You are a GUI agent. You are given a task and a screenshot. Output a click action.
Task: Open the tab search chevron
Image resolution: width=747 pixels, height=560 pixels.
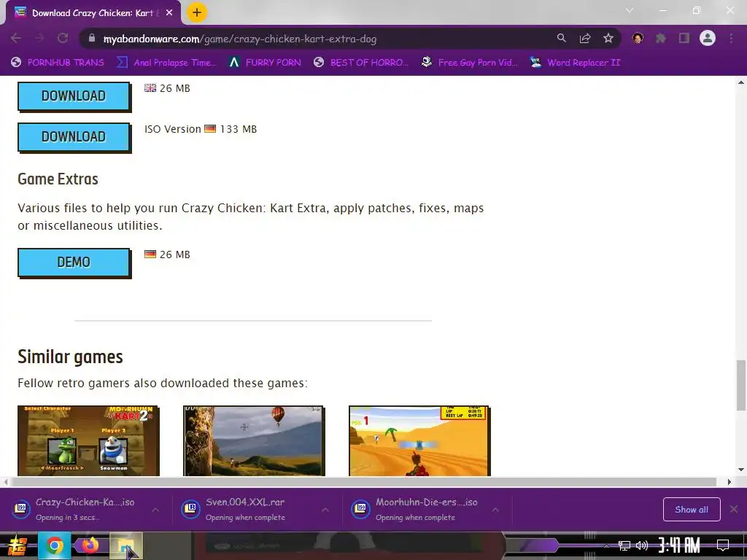(630, 10)
